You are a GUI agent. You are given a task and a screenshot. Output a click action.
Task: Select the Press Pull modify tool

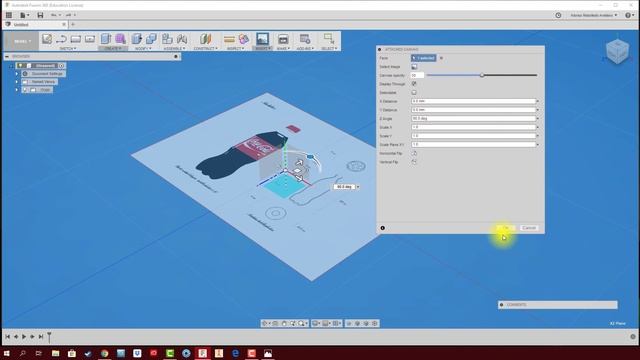137,39
